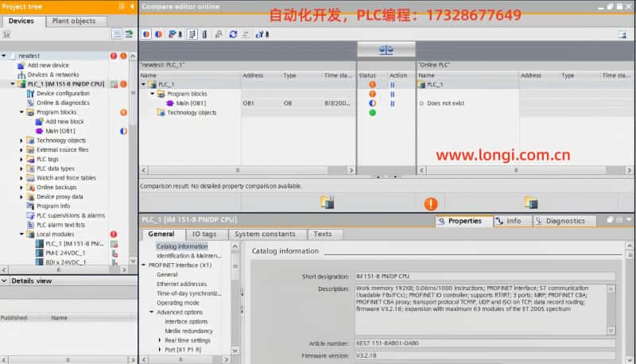Click the balance scale compare button
The width and height of the screenshot is (636, 364).
coord(386,49)
